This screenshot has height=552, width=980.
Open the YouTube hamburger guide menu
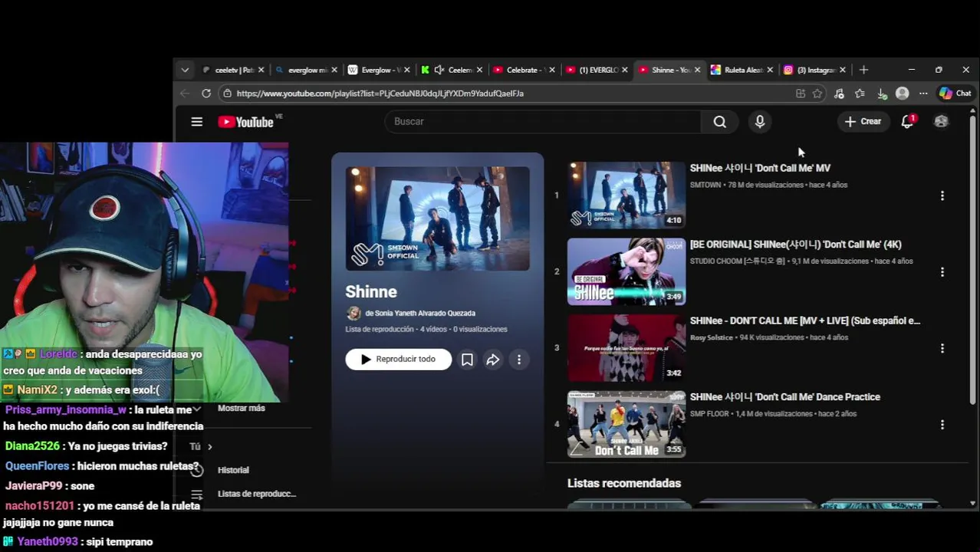[x=196, y=122]
